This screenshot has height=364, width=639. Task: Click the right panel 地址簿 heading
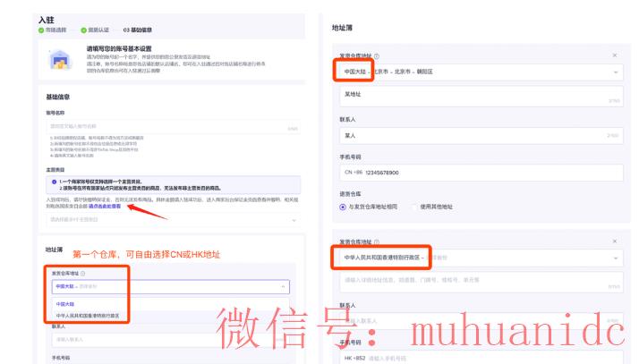[x=342, y=28]
